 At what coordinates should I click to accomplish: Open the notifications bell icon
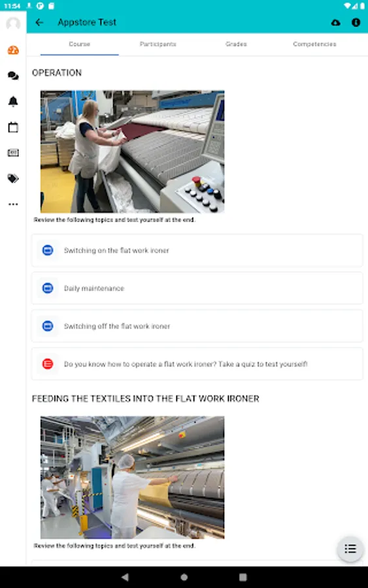coord(13,101)
